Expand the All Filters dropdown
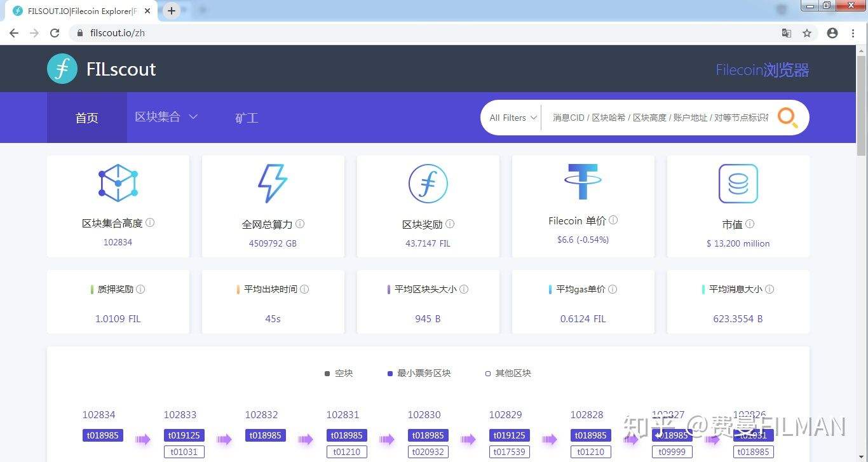Screen dimensions: 868x462 513,118
